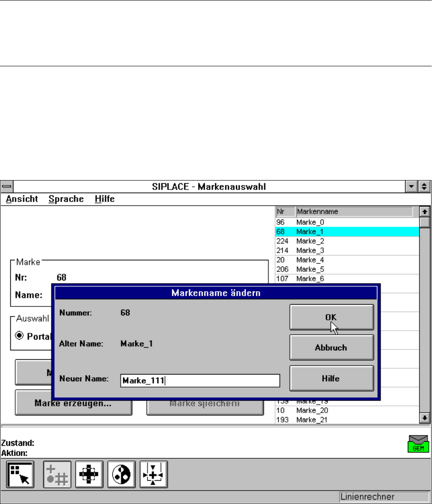Click the Alter Name value Marke_1
Image resolution: width=432 pixels, height=504 pixels.
tap(137, 344)
